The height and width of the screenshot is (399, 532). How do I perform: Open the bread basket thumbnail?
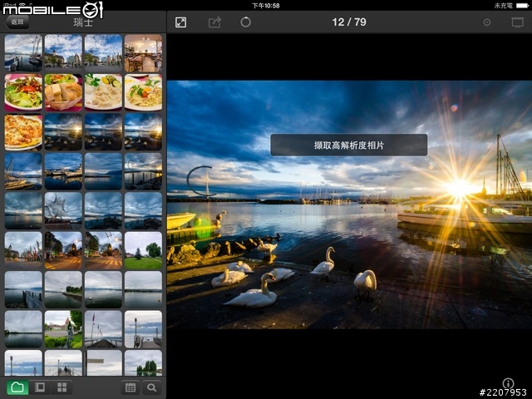63,92
